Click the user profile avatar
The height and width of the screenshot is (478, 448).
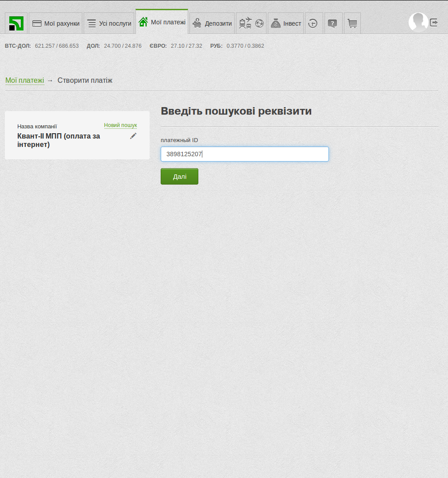click(x=418, y=22)
